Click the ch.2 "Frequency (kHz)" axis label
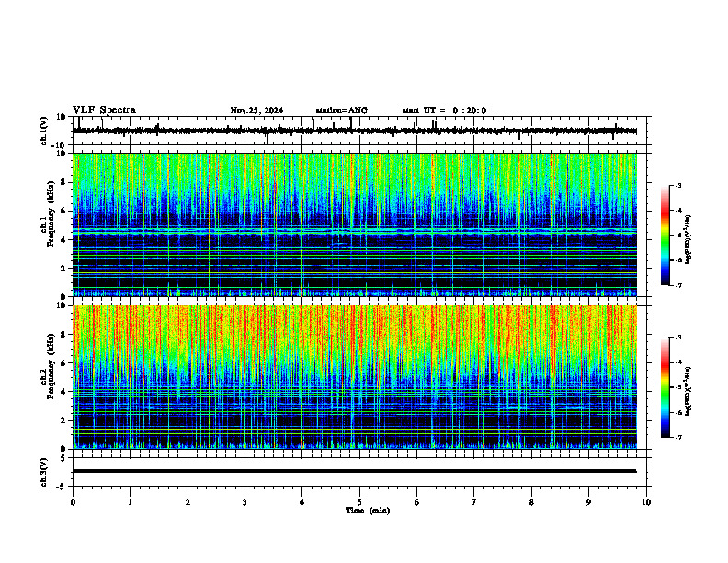The width and height of the screenshot is (728, 563). click(51, 366)
